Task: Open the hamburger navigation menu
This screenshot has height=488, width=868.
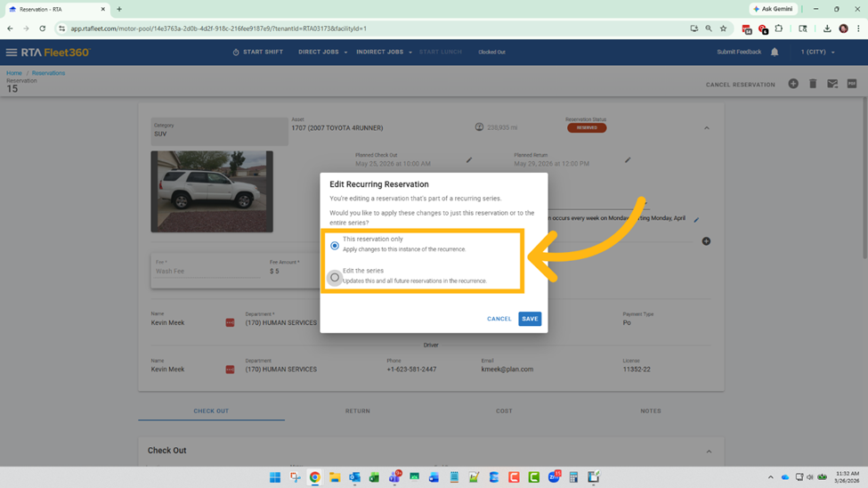Action: pos(12,53)
